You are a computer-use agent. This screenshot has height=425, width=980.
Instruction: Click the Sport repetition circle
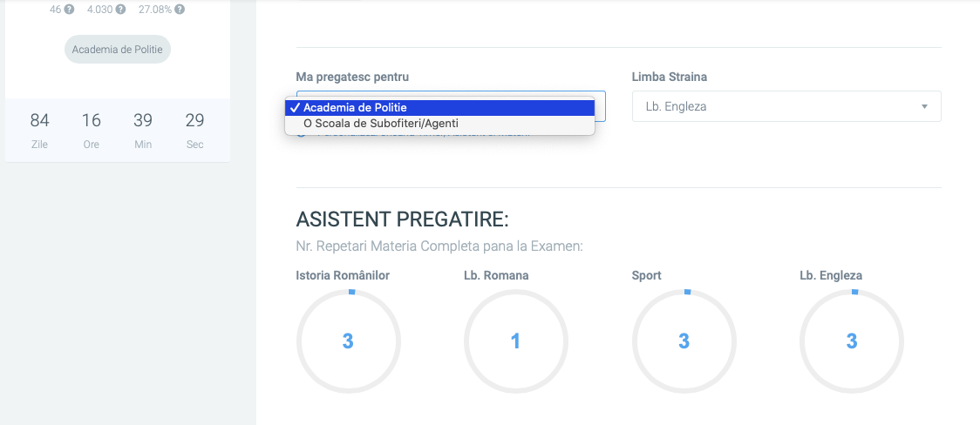tap(684, 341)
